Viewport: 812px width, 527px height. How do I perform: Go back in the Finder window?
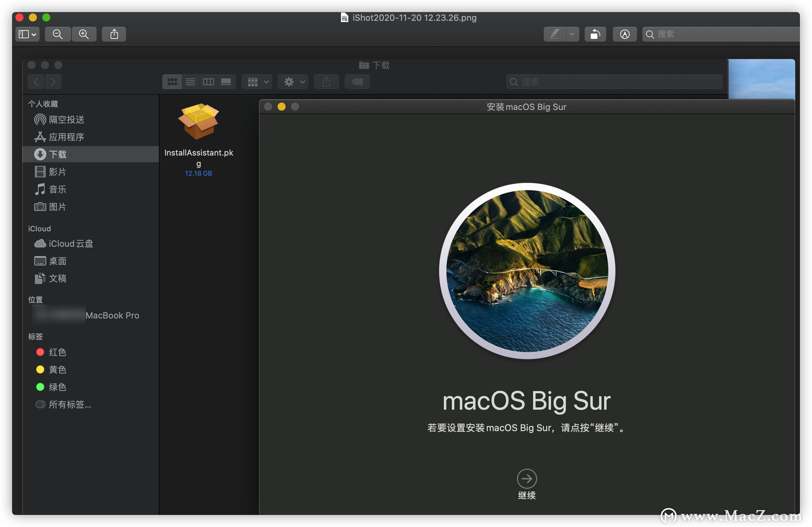click(x=36, y=82)
